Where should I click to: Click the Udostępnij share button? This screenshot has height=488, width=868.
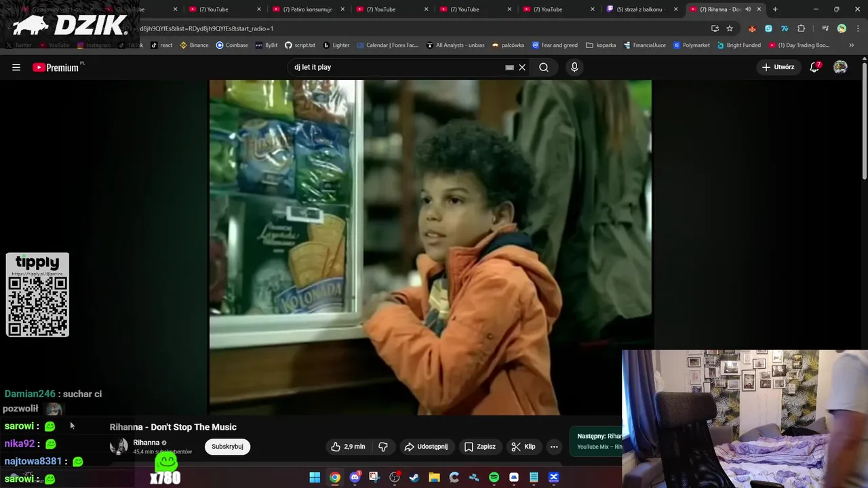tap(426, 447)
